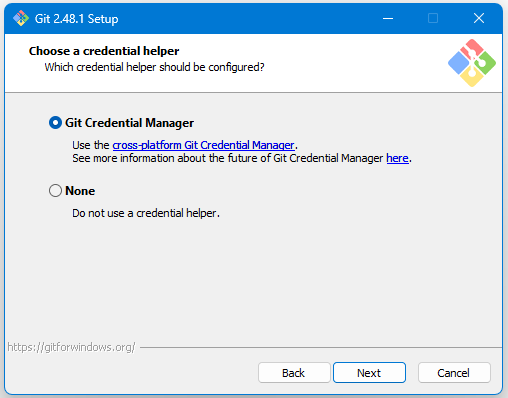
Task: Cancel the Git setup
Action: [x=454, y=373]
